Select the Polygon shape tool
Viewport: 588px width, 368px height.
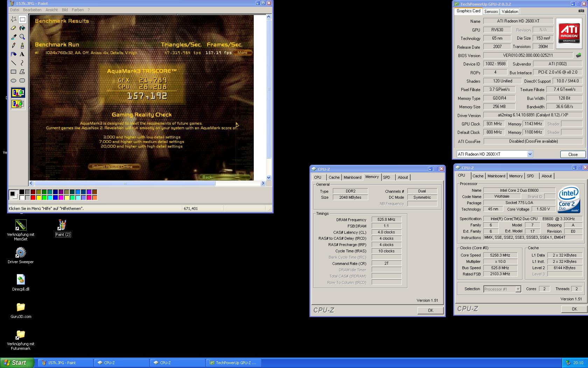22,72
